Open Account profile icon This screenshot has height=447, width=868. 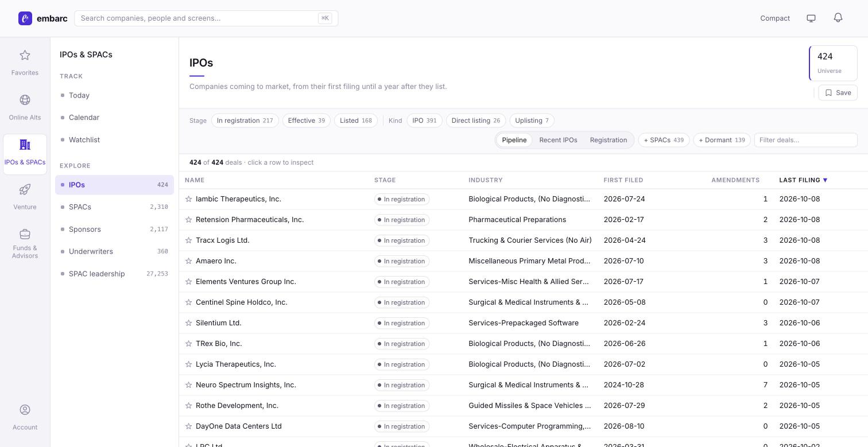coord(25,410)
